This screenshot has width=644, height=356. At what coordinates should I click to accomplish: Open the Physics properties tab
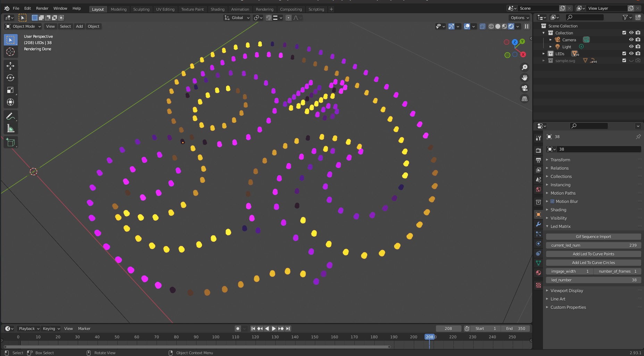(x=538, y=244)
